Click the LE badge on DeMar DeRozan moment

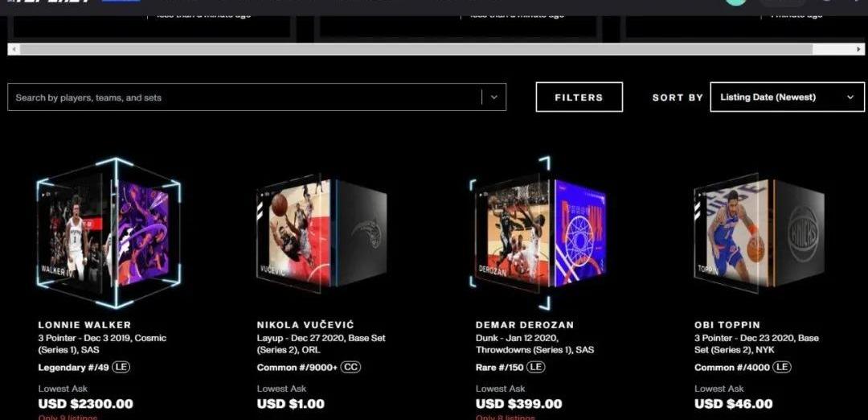tap(535, 367)
